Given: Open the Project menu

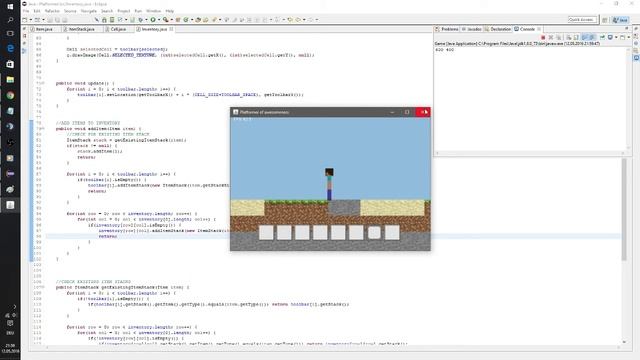Looking at the screenshot, I should coord(124,11).
